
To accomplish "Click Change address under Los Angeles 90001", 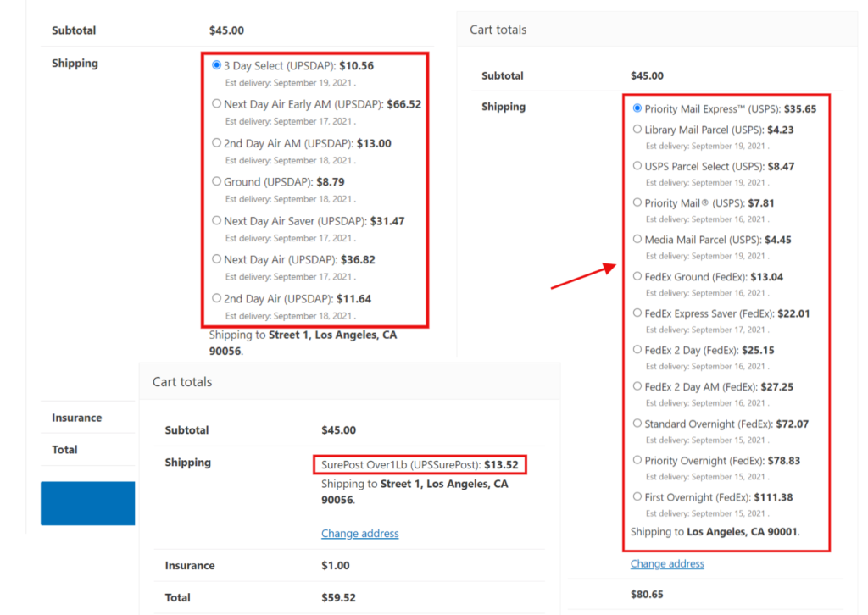I will tap(667, 563).
